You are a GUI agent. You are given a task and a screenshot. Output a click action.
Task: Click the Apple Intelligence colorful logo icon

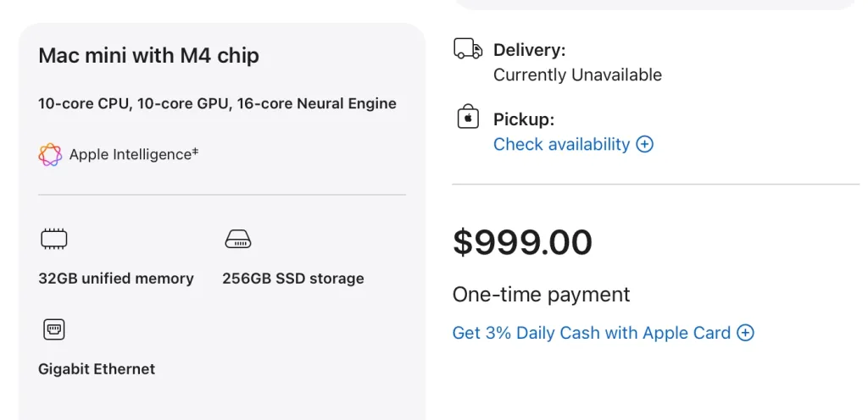click(50, 155)
